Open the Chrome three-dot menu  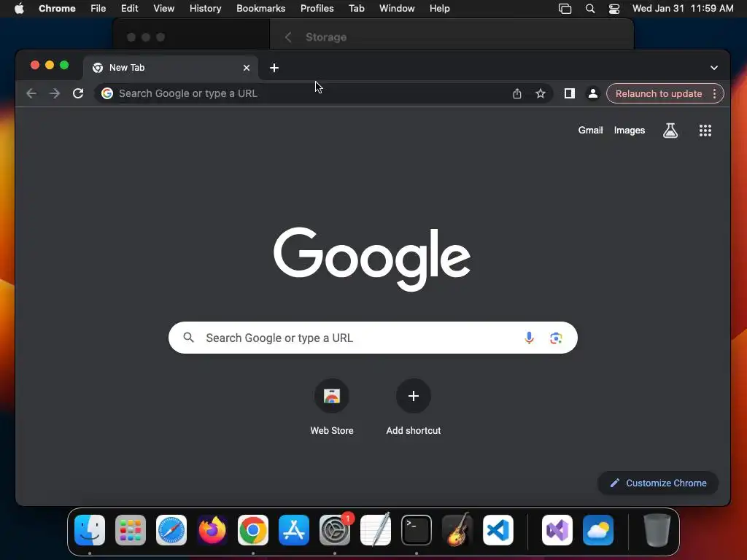(715, 93)
